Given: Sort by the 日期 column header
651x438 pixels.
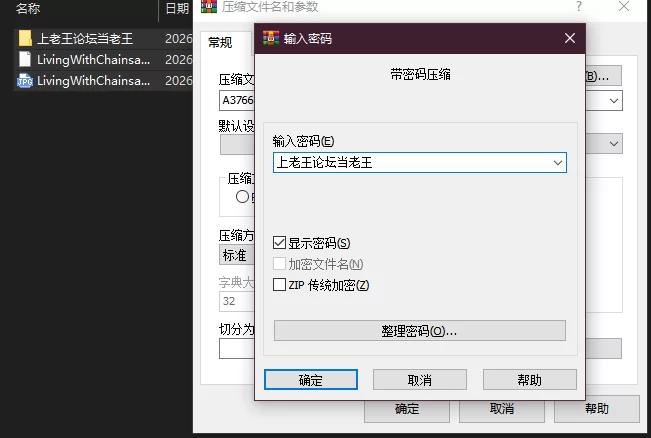Looking at the screenshot, I should pos(177,8).
